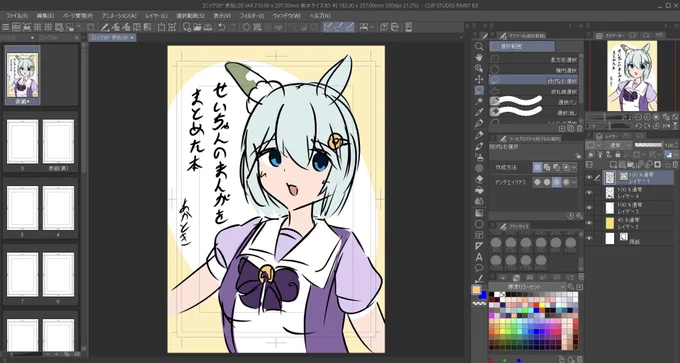680x363 pixels.
Task: Pick the 1000 brush size preset
Action: (x=570, y=244)
